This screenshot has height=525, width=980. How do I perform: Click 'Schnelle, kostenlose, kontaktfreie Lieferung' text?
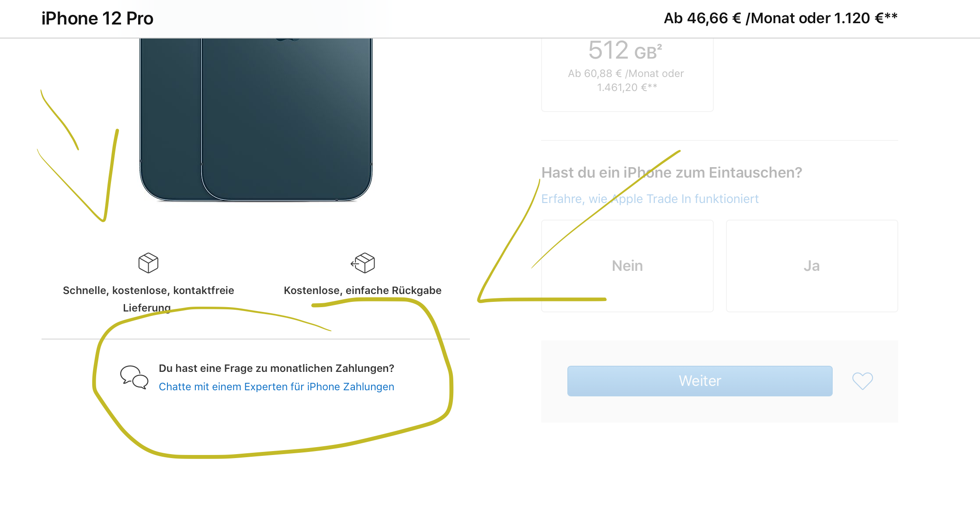[148, 291]
